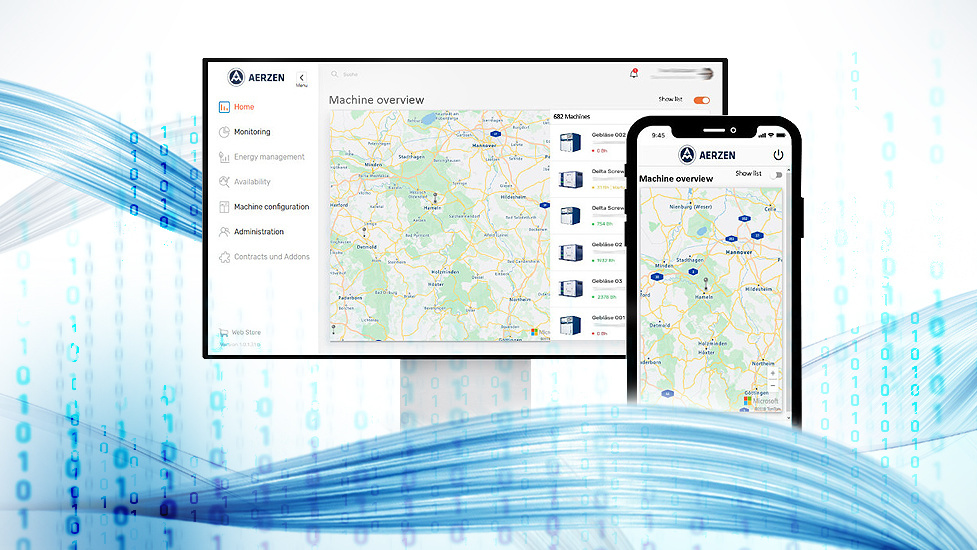Go to Availability section
Viewport: 977px width, 550px height.
coord(245,182)
